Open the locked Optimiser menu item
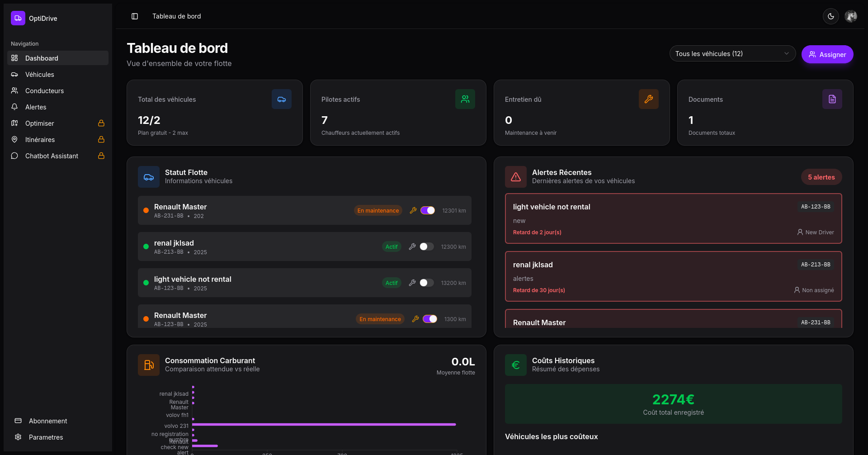868x455 pixels. pos(40,123)
